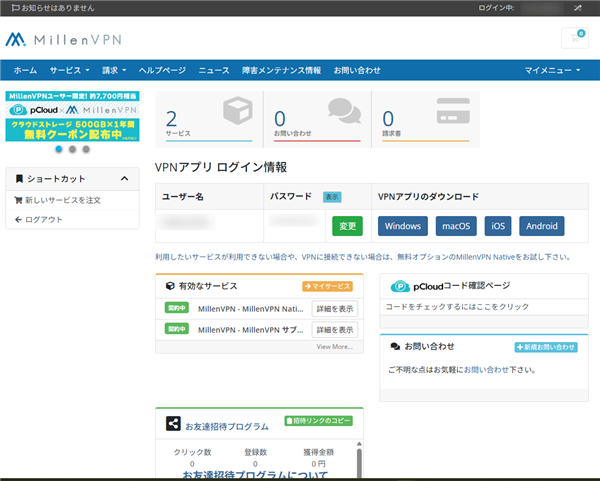Click the notification flag icon

point(15,8)
